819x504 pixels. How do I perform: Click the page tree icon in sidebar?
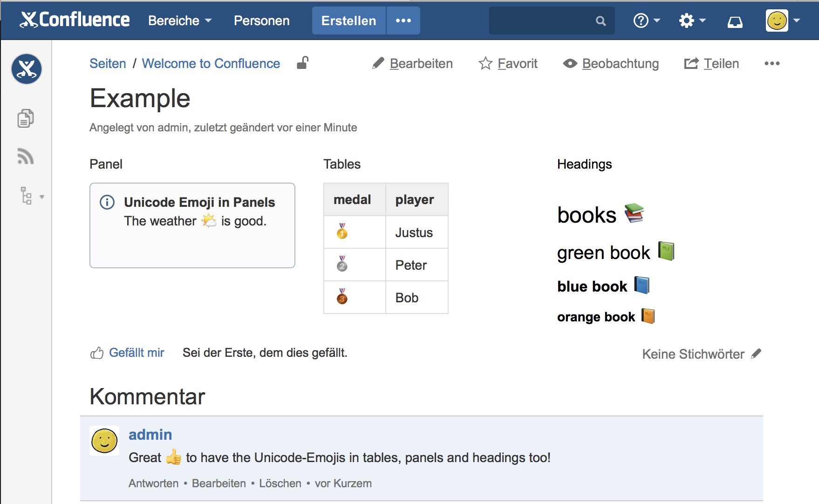point(27,196)
